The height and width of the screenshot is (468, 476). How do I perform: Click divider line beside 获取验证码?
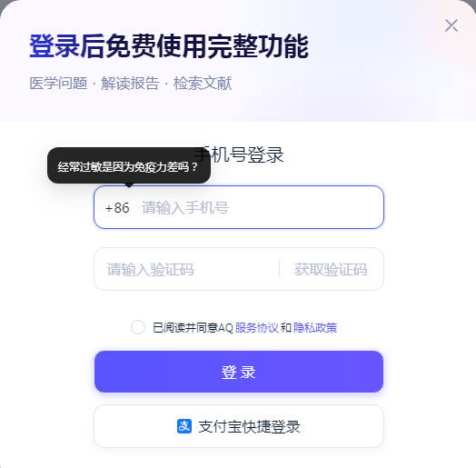pos(279,269)
